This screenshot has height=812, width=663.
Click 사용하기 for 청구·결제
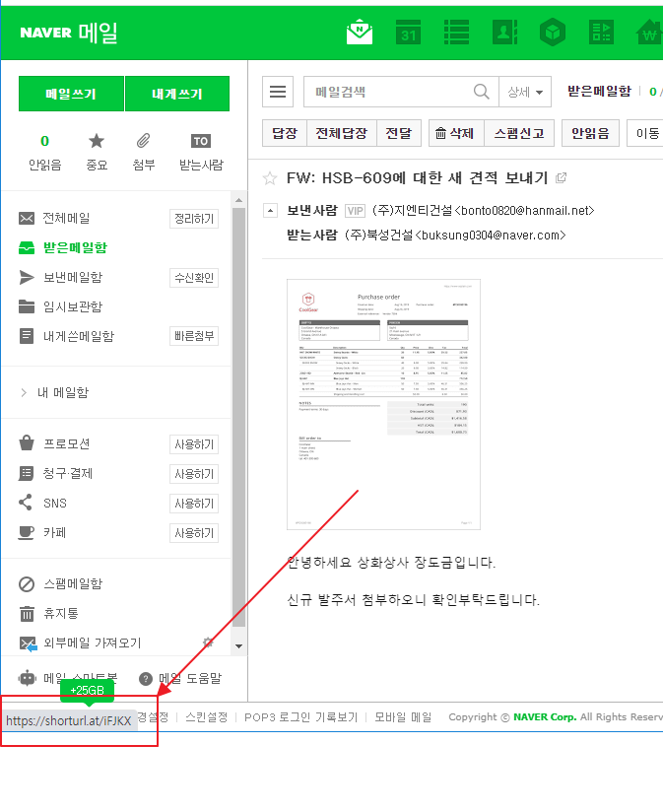(x=194, y=474)
